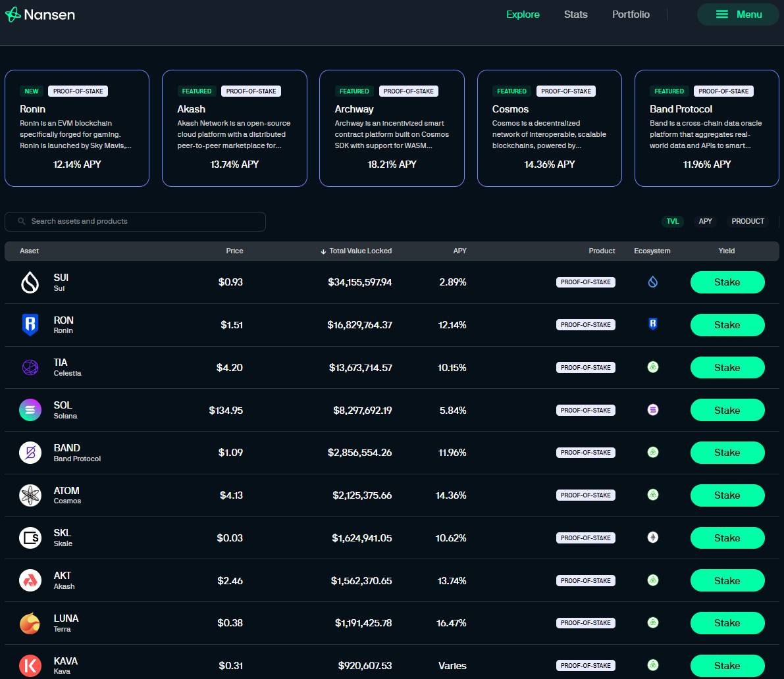This screenshot has height=679, width=784.
Task: Click the 16.47% LUNA APY value
Action: click(x=452, y=623)
